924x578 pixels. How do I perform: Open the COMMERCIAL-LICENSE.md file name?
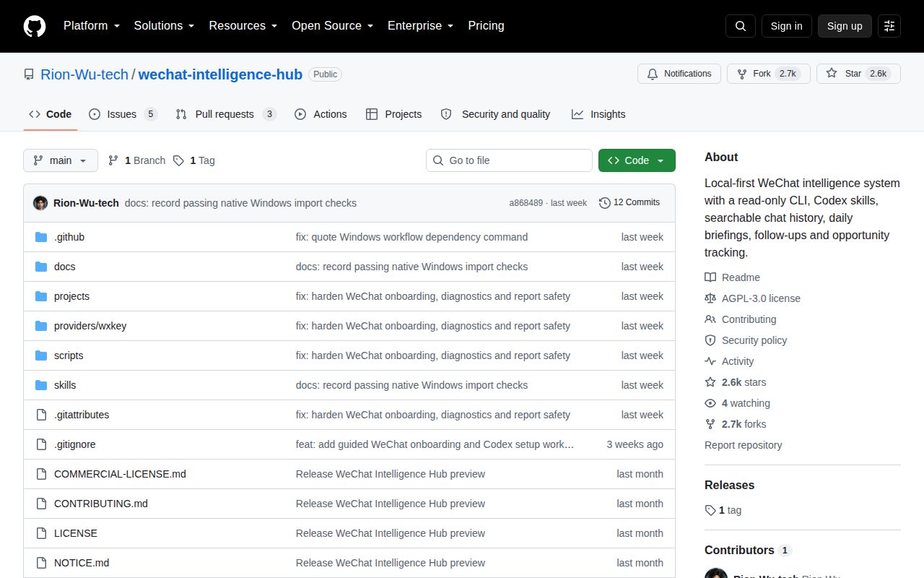coord(120,474)
